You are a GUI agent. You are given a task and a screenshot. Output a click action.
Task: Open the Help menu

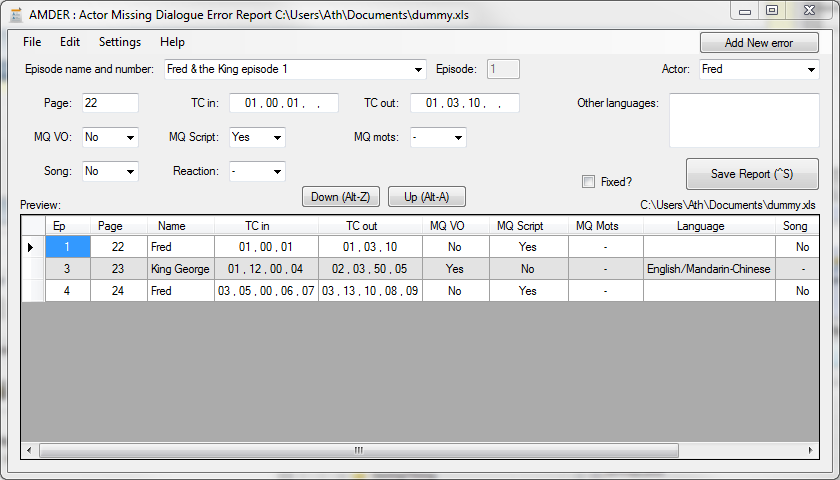tap(172, 42)
